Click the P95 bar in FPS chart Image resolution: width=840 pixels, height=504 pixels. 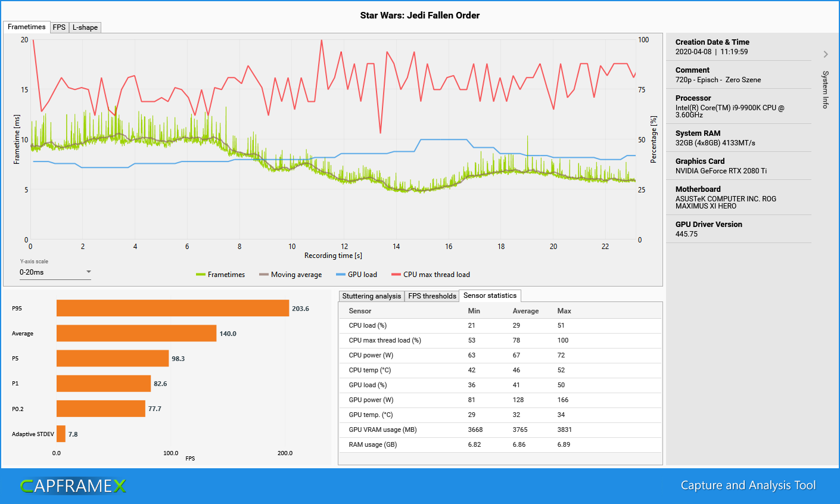click(x=173, y=308)
